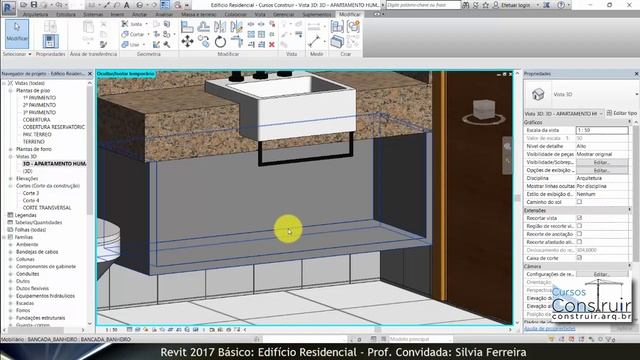Viewport: 640px width, 360px height.
Task: Click the Save icon in quick access toolbar
Action: (34, 5)
